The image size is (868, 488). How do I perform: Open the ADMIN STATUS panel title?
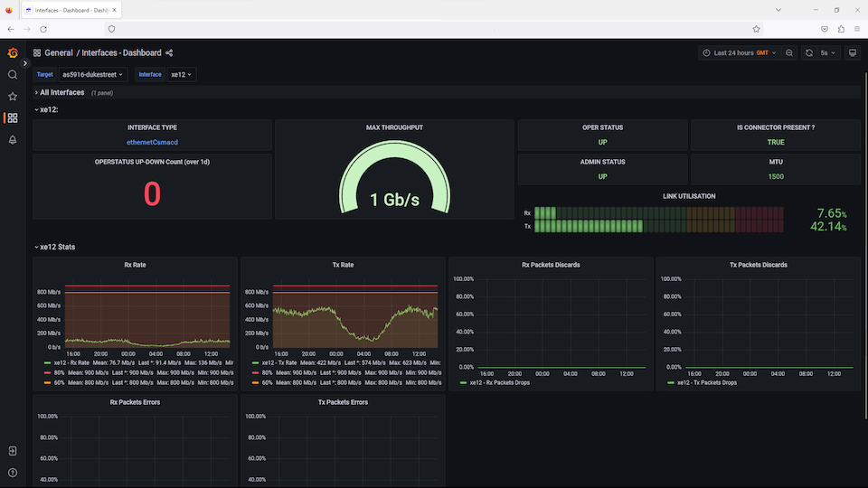coord(602,162)
